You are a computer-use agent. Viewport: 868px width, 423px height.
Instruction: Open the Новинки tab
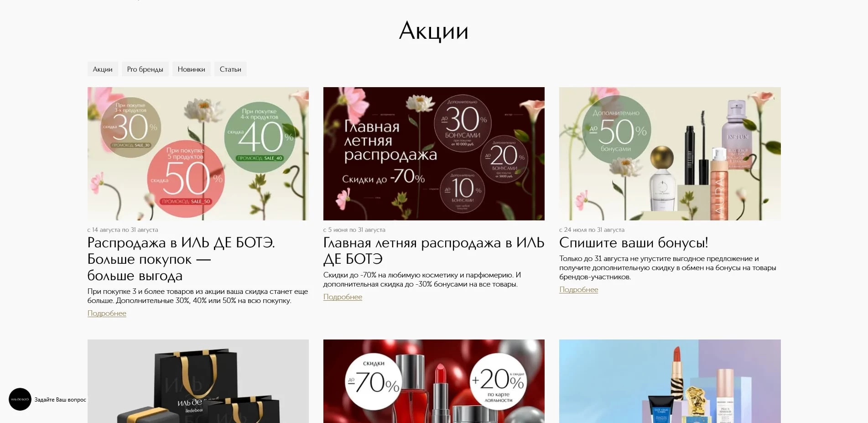point(192,69)
